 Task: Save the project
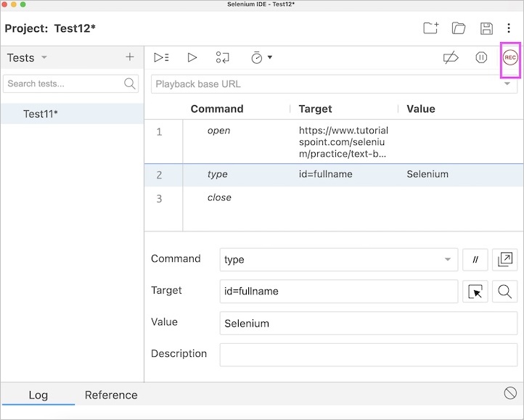(x=486, y=28)
